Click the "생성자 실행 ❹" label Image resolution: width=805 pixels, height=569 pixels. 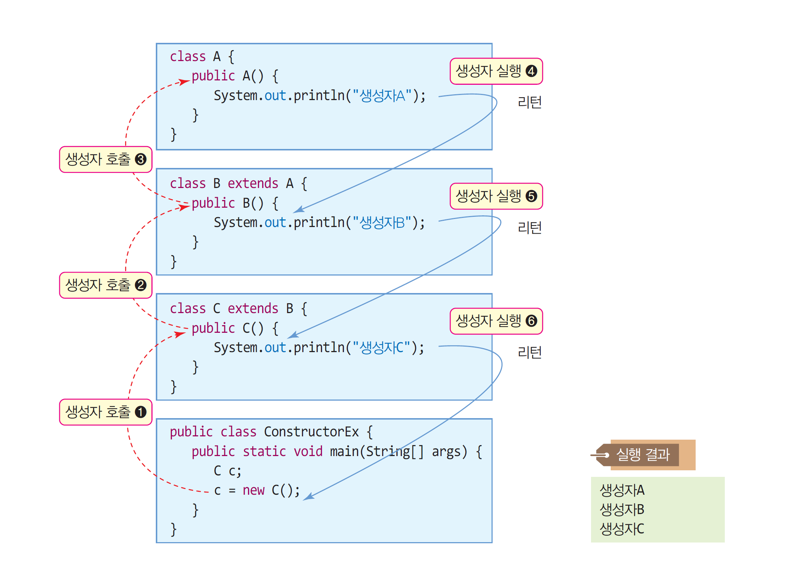click(x=496, y=71)
